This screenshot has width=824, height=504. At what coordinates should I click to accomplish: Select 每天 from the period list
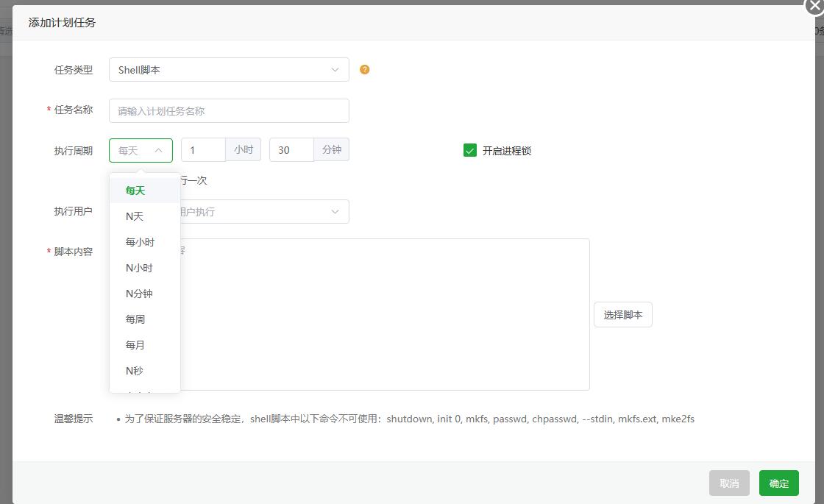145,191
